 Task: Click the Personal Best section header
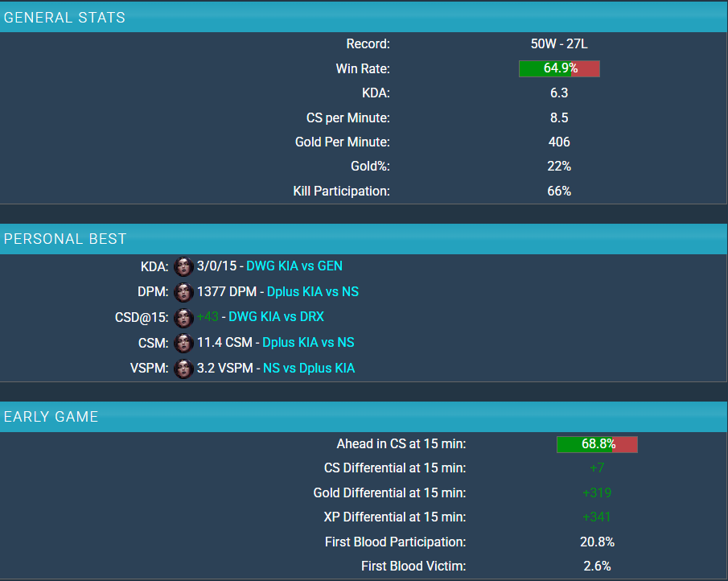[x=65, y=239]
